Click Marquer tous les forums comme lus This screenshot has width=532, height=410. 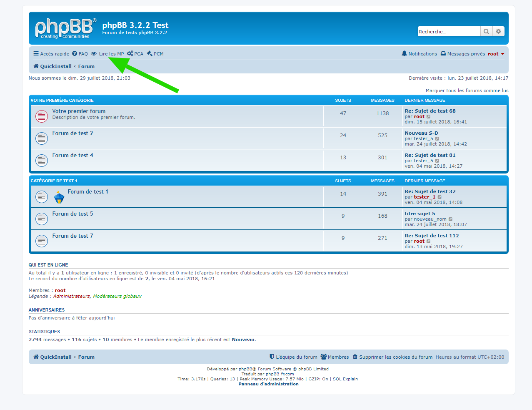(x=467, y=91)
